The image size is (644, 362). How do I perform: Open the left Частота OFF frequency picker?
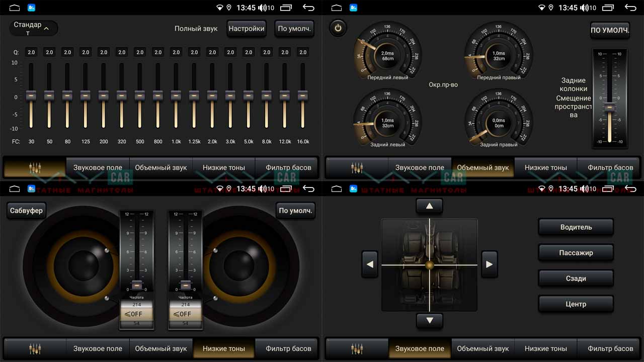pos(137,314)
